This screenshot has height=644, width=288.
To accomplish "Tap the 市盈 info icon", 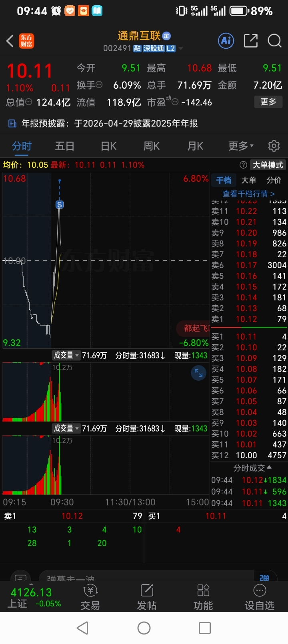I will pos(175,102).
